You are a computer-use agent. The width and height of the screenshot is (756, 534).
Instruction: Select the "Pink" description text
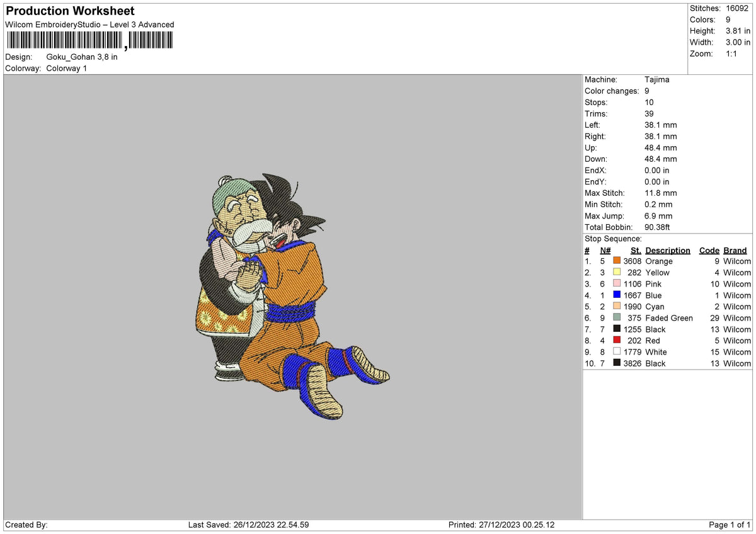click(x=653, y=283)
